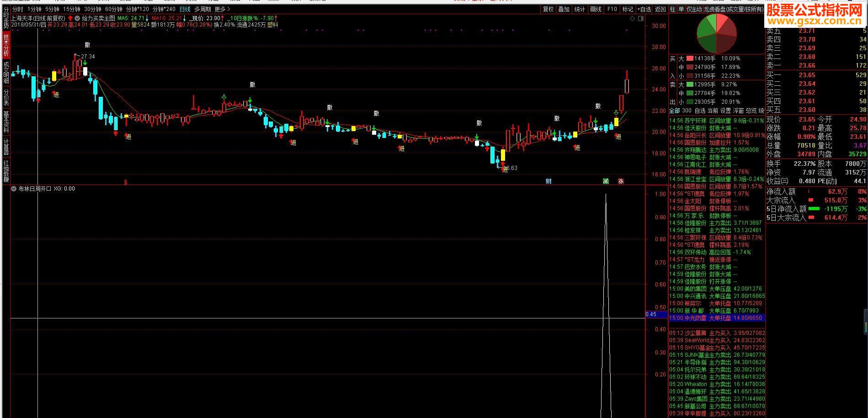Screen dimensions: 868x418
Task: Click the buy/sell volume pie chart
Action: (x=716, y=33)
